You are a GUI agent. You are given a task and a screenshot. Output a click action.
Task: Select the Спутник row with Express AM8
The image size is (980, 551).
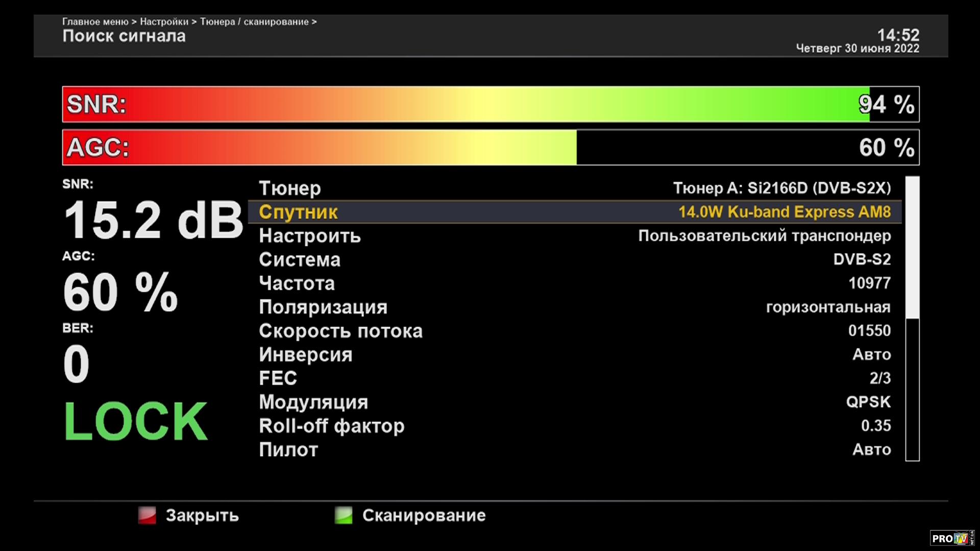[574, 212]
